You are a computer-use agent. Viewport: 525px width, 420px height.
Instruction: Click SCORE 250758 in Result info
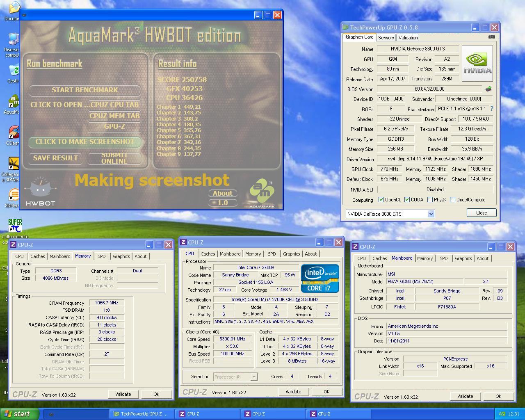click(x=182, y=80)
